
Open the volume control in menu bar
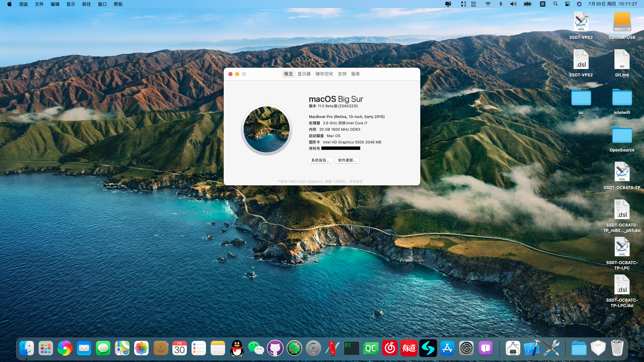point(514,4)
